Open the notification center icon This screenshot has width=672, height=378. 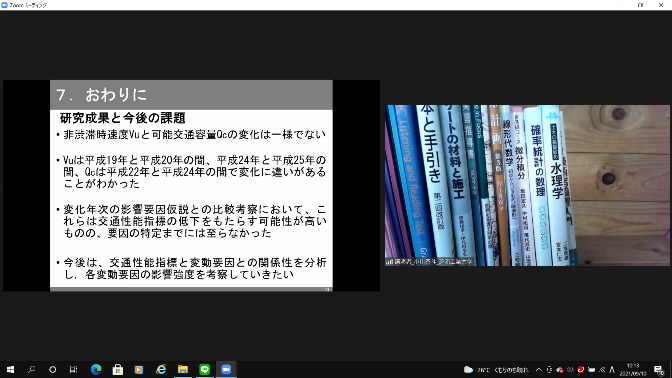659,369
